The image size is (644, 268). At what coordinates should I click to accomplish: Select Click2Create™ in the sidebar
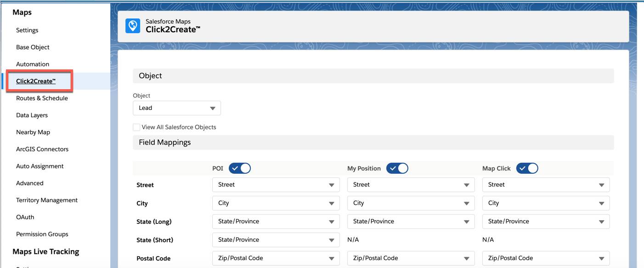[36, 81]
